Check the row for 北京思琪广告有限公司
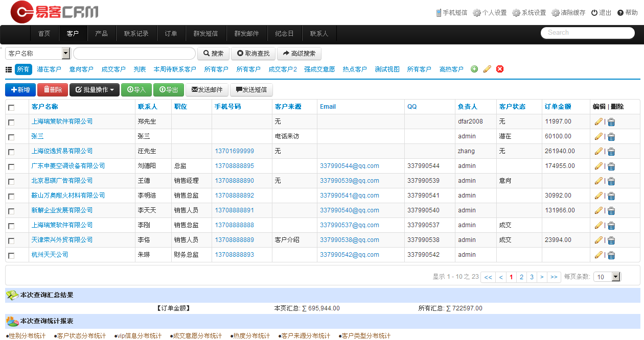This screenshot has height=340, width=644. [11, 181]
